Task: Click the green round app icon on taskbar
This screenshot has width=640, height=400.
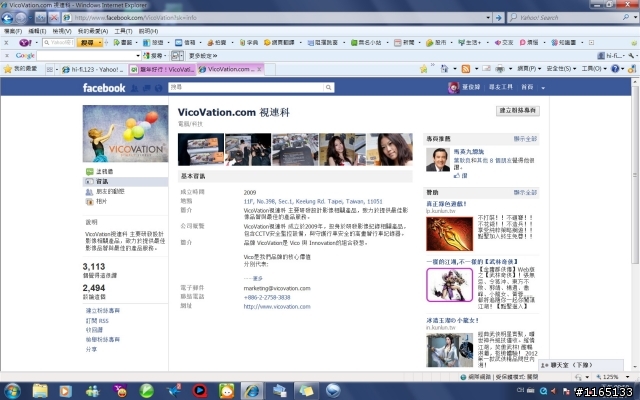Action: pos(146,391)
